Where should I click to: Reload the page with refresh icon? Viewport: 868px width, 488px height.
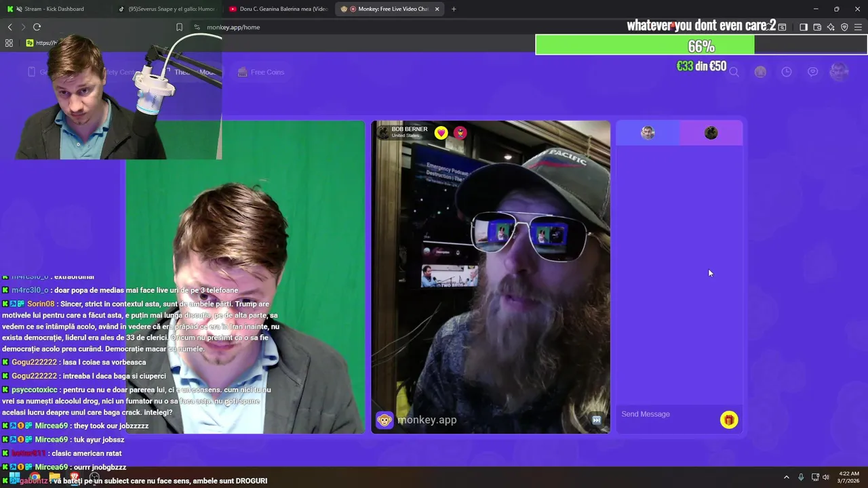coord(37,27)
